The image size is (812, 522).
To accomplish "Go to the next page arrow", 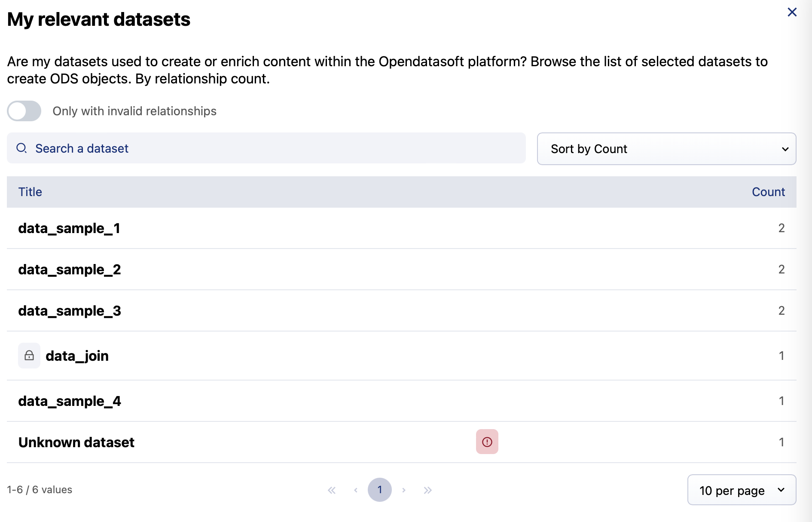I will tap(404, 490).
